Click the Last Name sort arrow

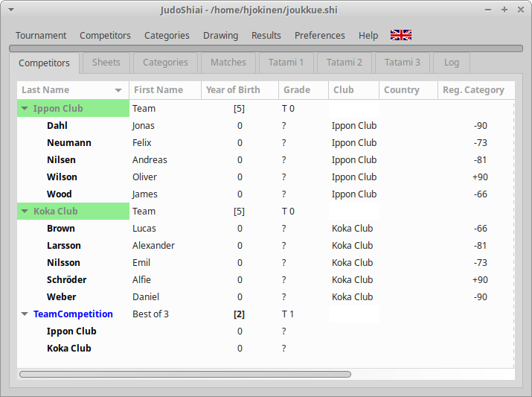point(118,90)
